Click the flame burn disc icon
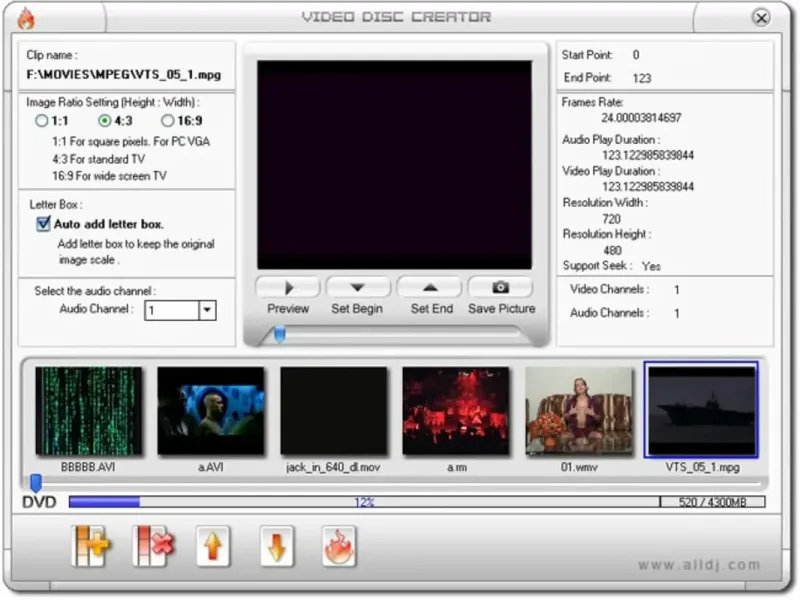 click(x=339, y=547)
